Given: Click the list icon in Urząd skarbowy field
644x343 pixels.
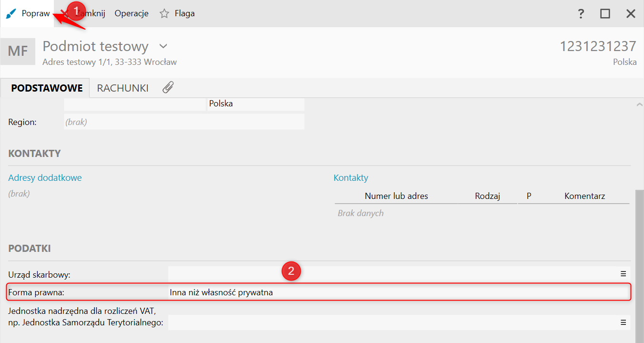Looking at the screenshot, I should pos(623,274).
